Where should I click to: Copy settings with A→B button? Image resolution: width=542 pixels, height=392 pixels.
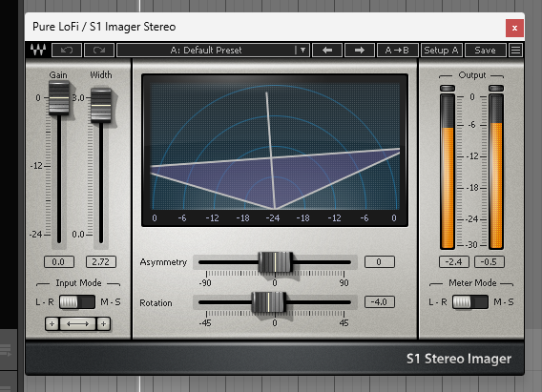point(398,51)
